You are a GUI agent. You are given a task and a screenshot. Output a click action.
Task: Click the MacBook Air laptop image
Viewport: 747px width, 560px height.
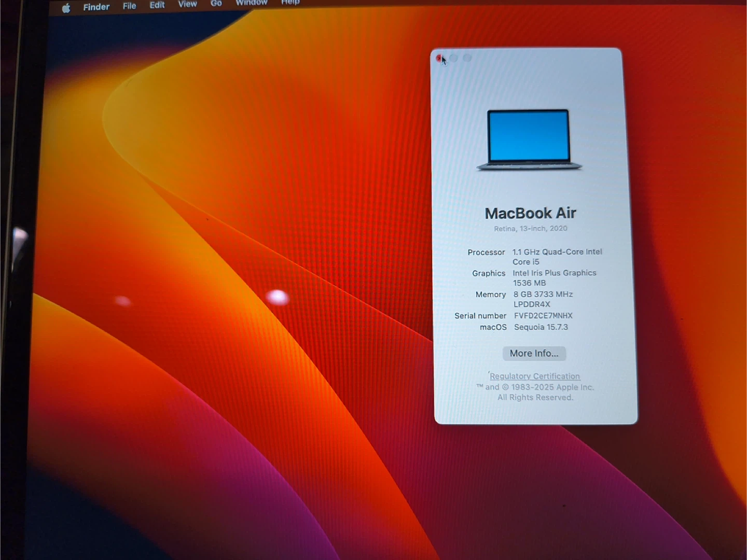(529, 139)
